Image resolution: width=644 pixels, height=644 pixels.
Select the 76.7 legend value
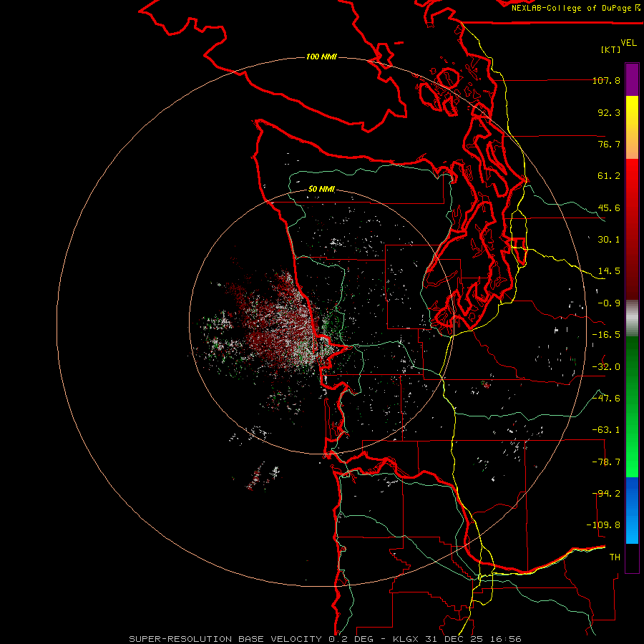pyautogui.click(x=609, y=144)
